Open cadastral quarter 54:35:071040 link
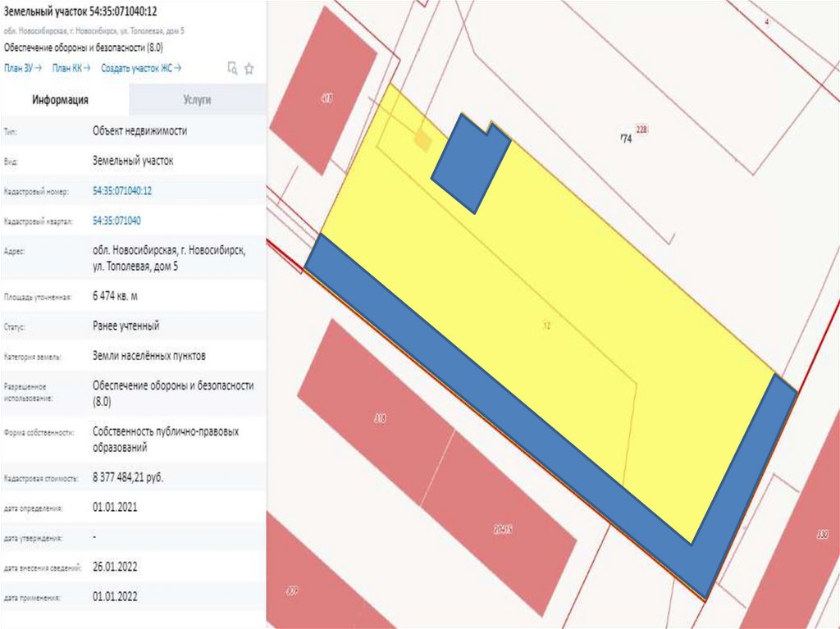 tap(116, 221)
